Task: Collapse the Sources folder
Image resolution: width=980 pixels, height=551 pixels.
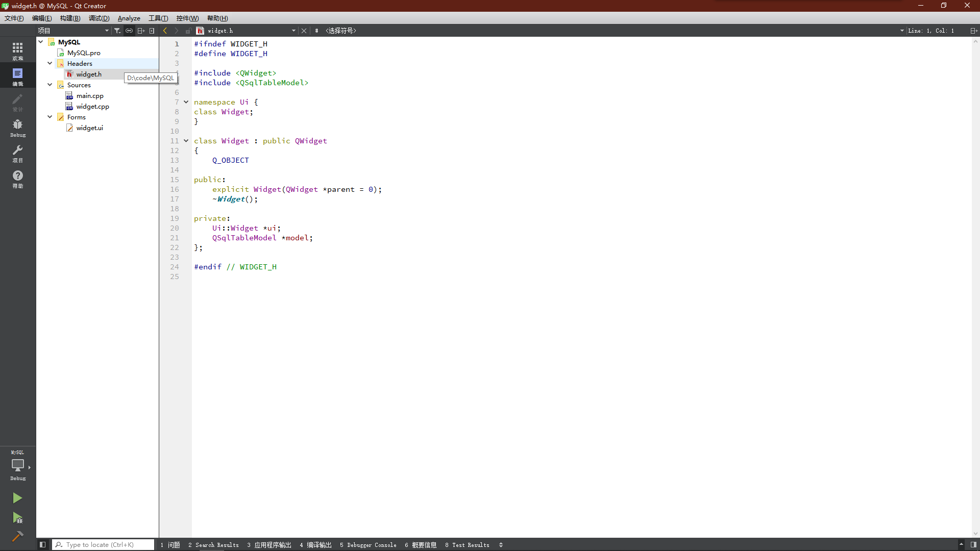Action: 50,85
